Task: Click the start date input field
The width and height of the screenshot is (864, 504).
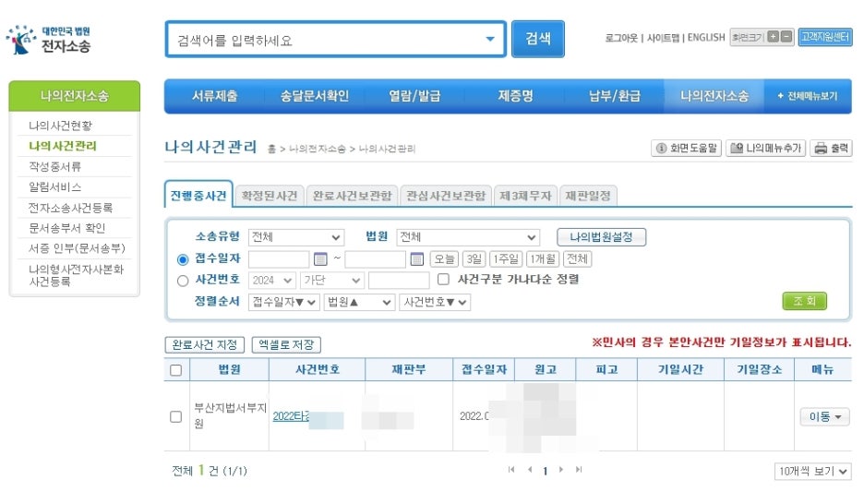Action: coord(279,258)
